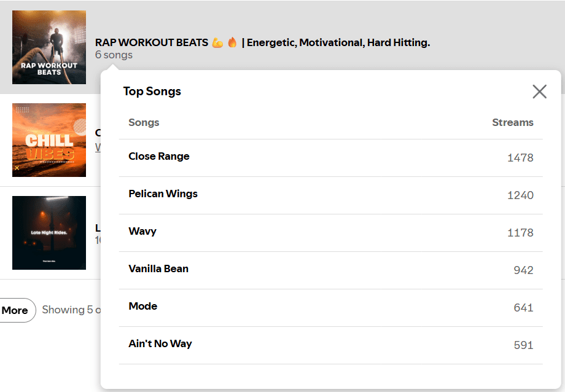
Task: Click the 1240 streams value
Action: 520,195
